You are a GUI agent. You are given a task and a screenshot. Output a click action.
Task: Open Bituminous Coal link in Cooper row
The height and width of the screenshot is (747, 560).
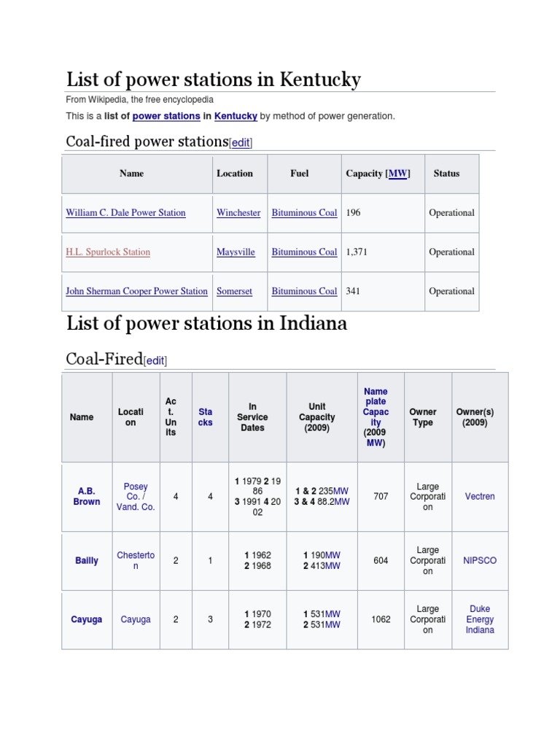[x=304, y=291]
